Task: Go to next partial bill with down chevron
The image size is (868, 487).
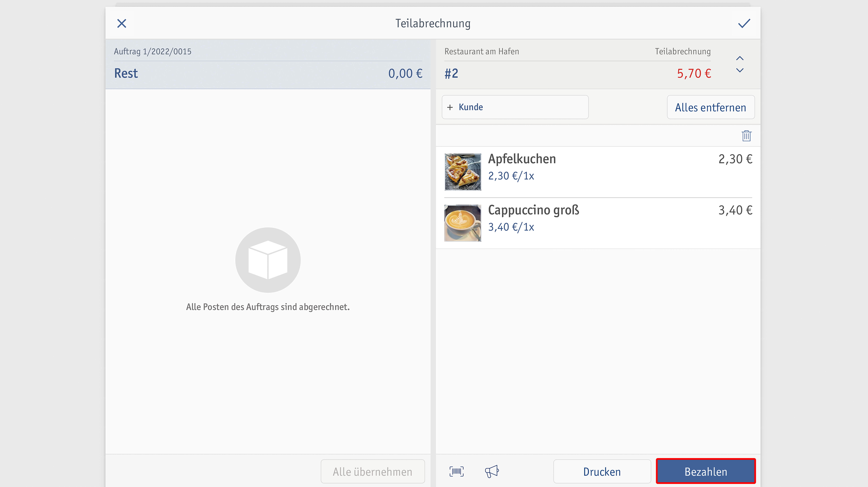Action: (740, 70)
